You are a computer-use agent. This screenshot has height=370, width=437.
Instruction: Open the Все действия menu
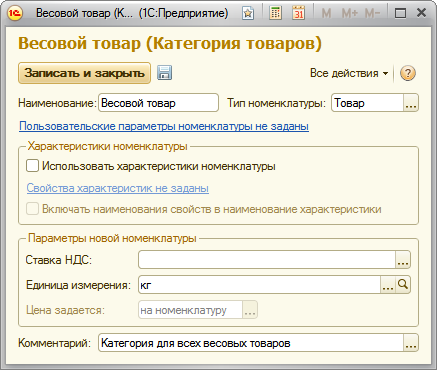pos(349,73)
